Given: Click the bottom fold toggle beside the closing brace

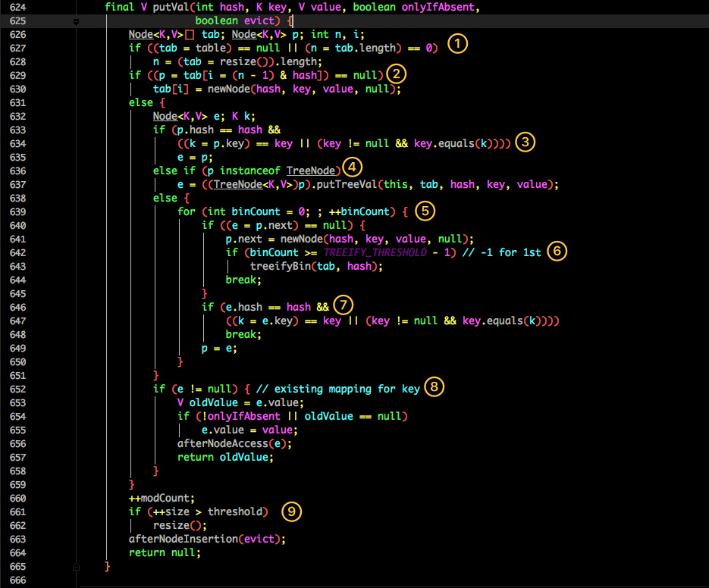Looking at the screenshot, I should point(76,566).
